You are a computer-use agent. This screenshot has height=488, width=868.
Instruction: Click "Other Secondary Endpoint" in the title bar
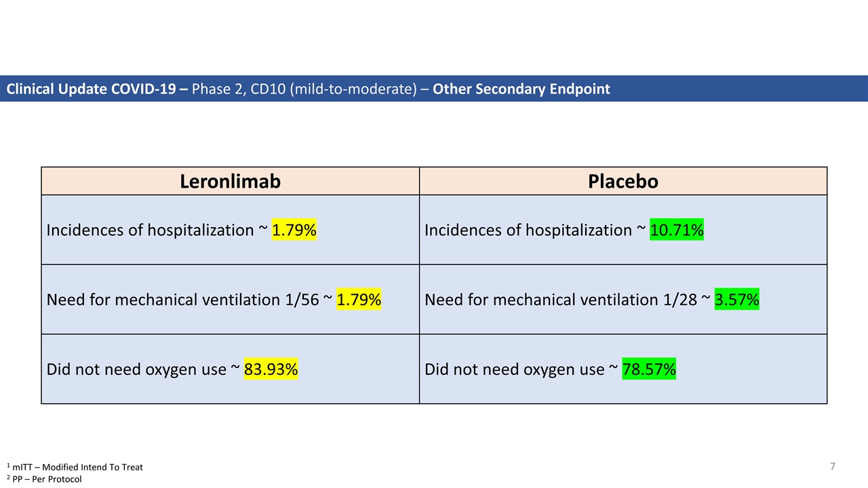tap(521, 89)
